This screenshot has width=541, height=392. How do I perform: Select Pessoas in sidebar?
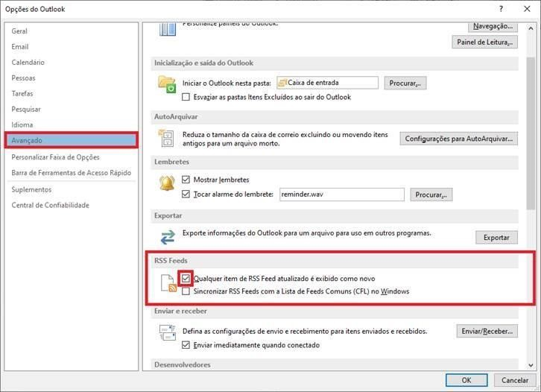(72, 78)
